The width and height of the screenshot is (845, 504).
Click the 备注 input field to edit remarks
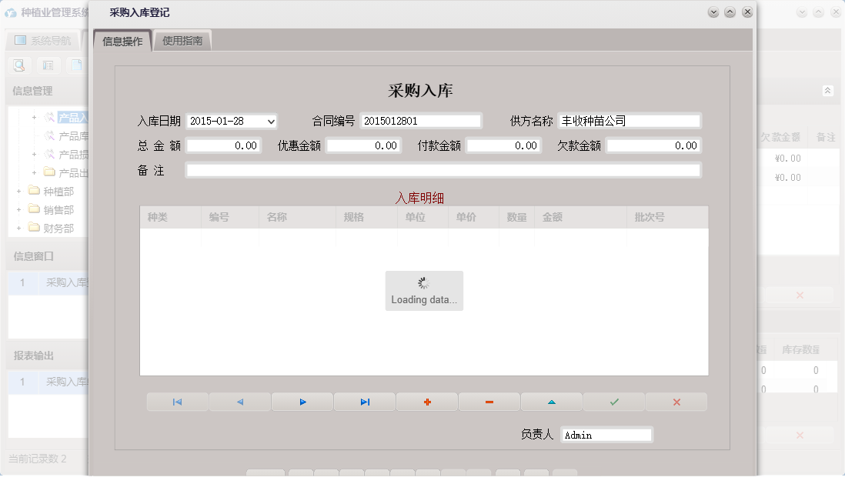[443, 170]
